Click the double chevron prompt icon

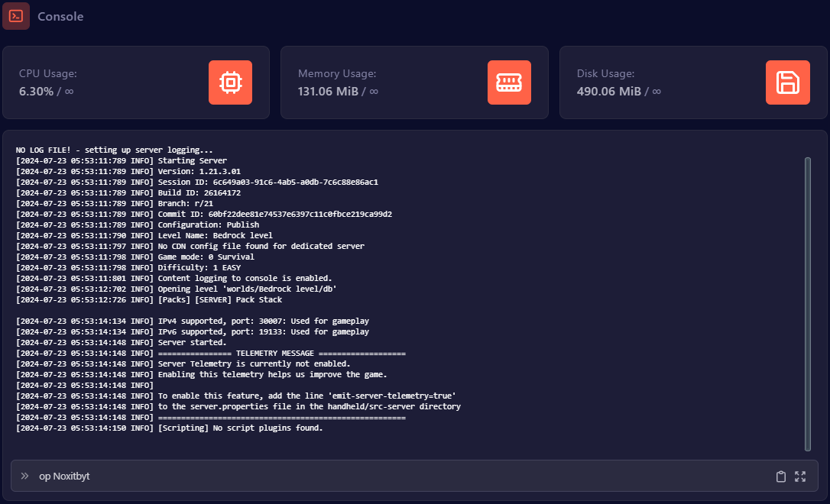click(25, 476)
